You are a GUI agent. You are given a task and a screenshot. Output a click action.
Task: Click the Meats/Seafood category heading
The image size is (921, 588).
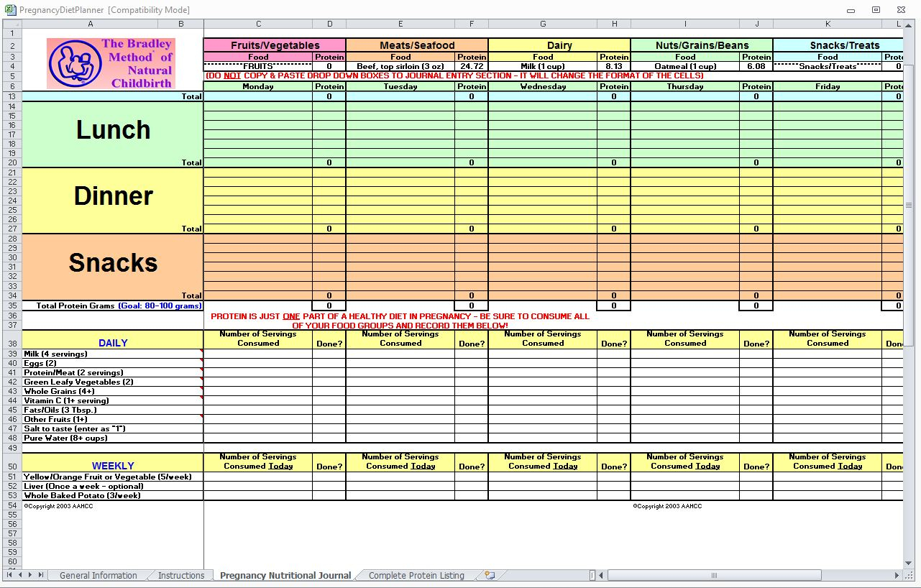pos(417,45)
